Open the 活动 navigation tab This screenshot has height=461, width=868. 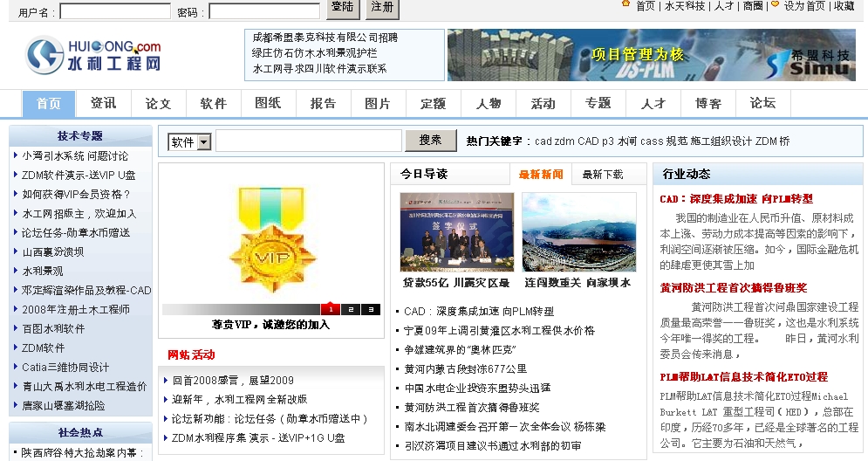[x=543, y=104]
